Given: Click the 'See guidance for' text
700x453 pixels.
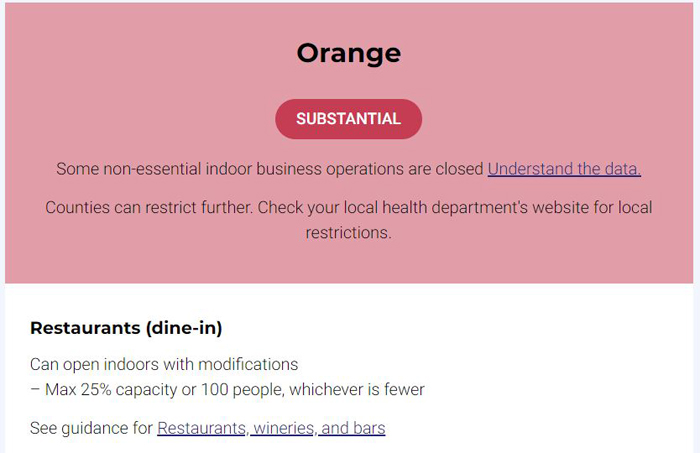Looking at the screenshot, I should (92, 428).
